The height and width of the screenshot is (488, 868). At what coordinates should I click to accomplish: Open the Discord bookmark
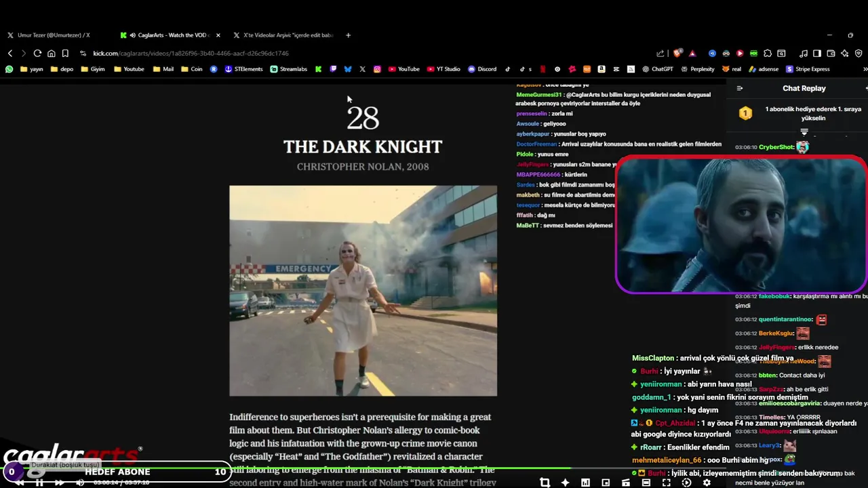[482, 69]
